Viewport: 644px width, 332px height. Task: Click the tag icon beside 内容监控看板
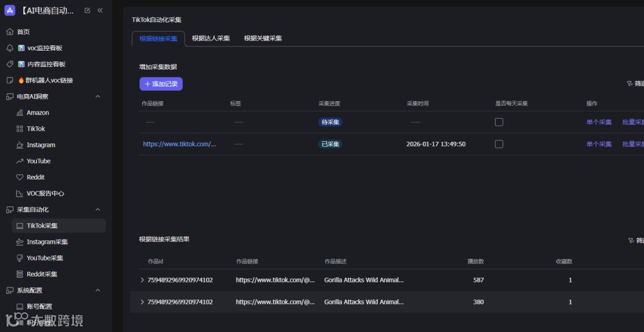click(x=10, y=64)
